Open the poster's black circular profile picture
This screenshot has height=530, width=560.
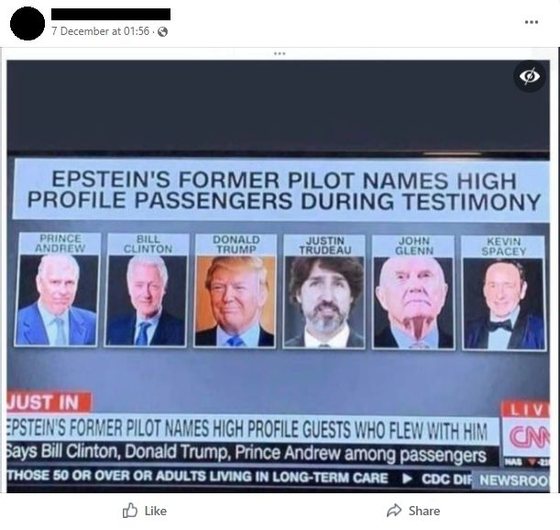click(x=28, y=24)
